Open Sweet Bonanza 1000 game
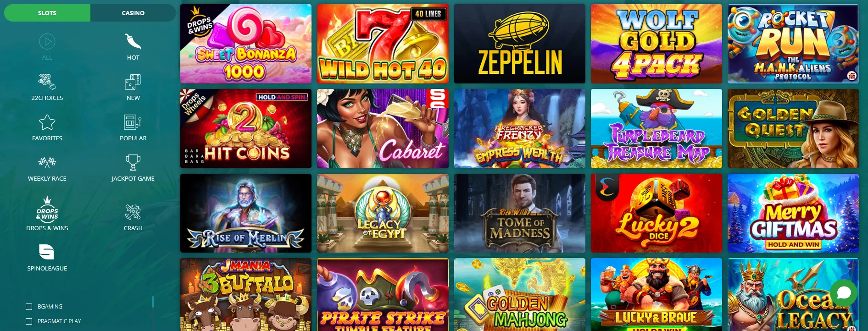Image resolution: width=868 pixels, height=331 pixels. (246, 44)
